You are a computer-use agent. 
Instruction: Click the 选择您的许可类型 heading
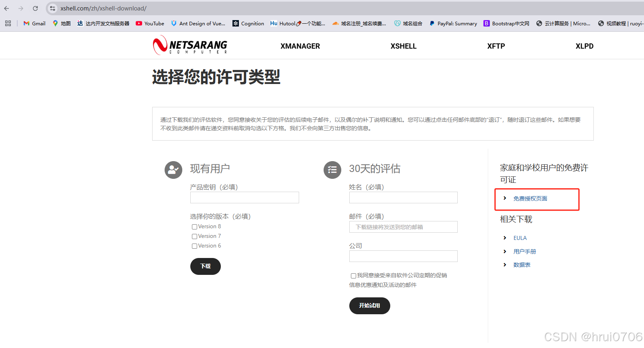(x=216, y=77)
